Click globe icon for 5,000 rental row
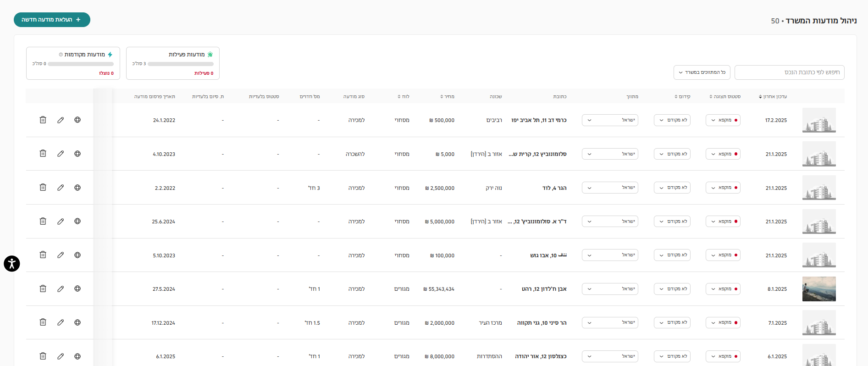 (77, 154)
